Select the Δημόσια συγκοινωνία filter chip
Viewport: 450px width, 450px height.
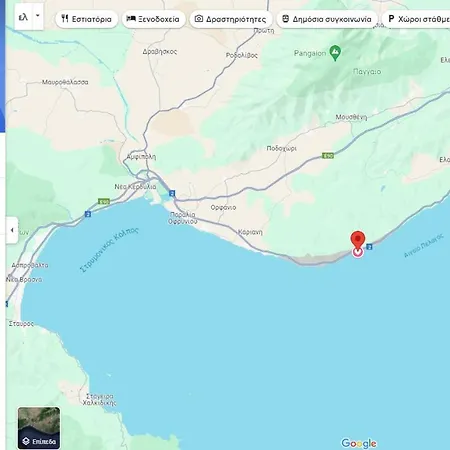pos(327,19)
